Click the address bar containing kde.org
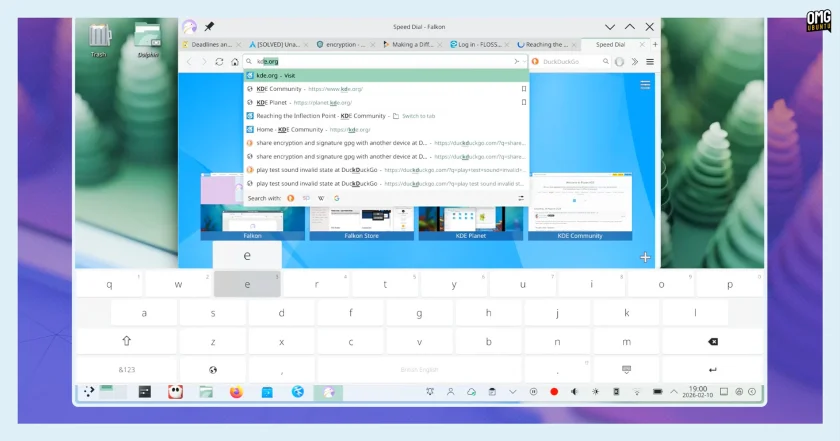 point(383,62)
